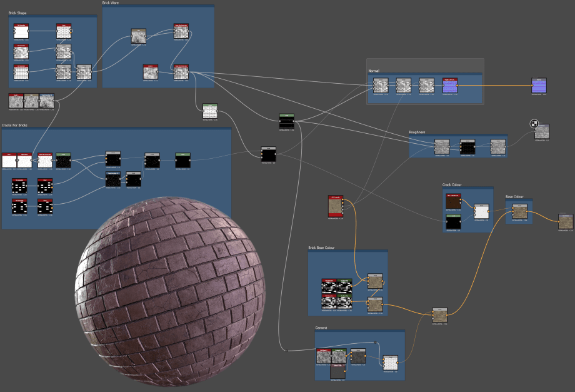Select the leftmost node in the Normal frame
The width and height of the screenshot is (575, 392).
pos(381,86)
